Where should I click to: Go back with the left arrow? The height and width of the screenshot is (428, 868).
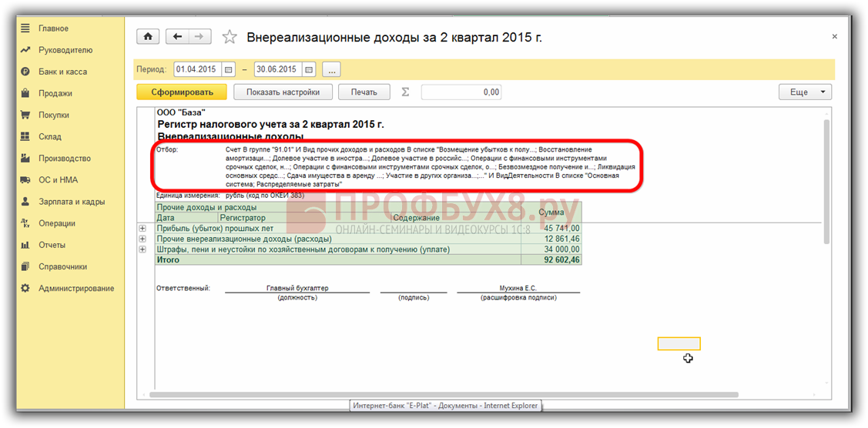point(178,37)
